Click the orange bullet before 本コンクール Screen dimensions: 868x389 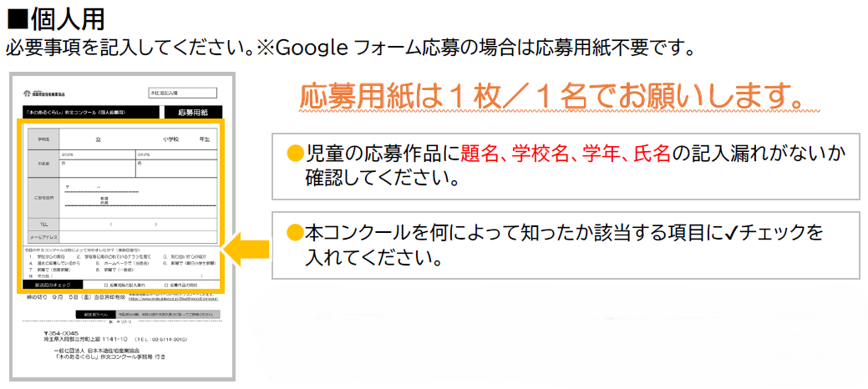pyautogui.click(x=293, y=230)
